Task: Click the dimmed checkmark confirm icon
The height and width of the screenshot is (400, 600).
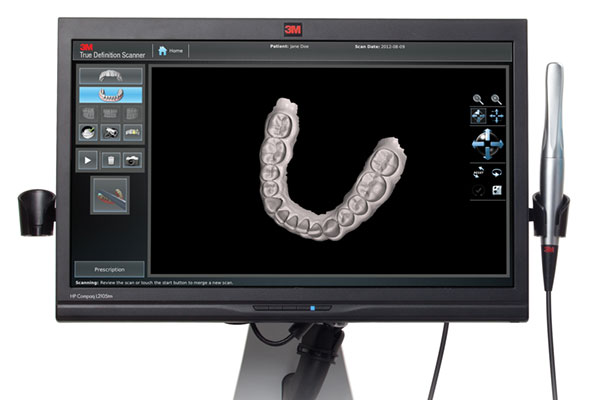Action: tap(478, 191)
